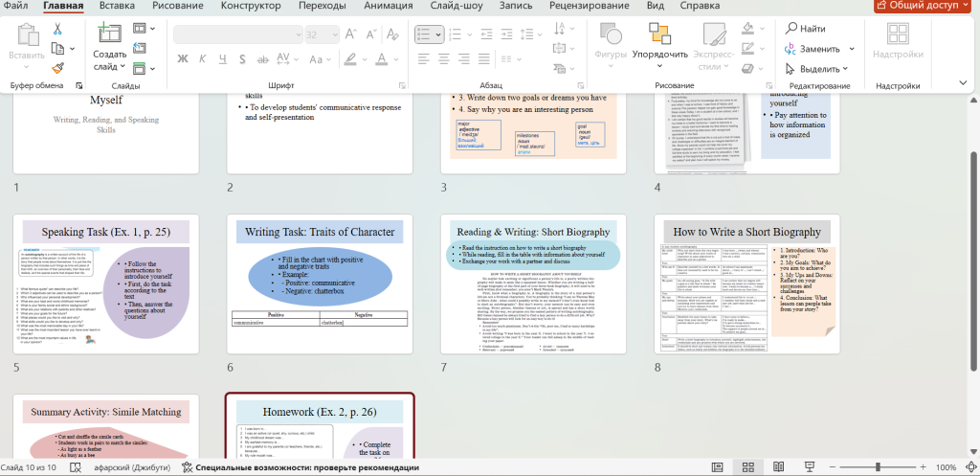The width and height of the screenshot is (980, 476).
Task: Open the Заменить dropdown arrow
Action: 851,49
